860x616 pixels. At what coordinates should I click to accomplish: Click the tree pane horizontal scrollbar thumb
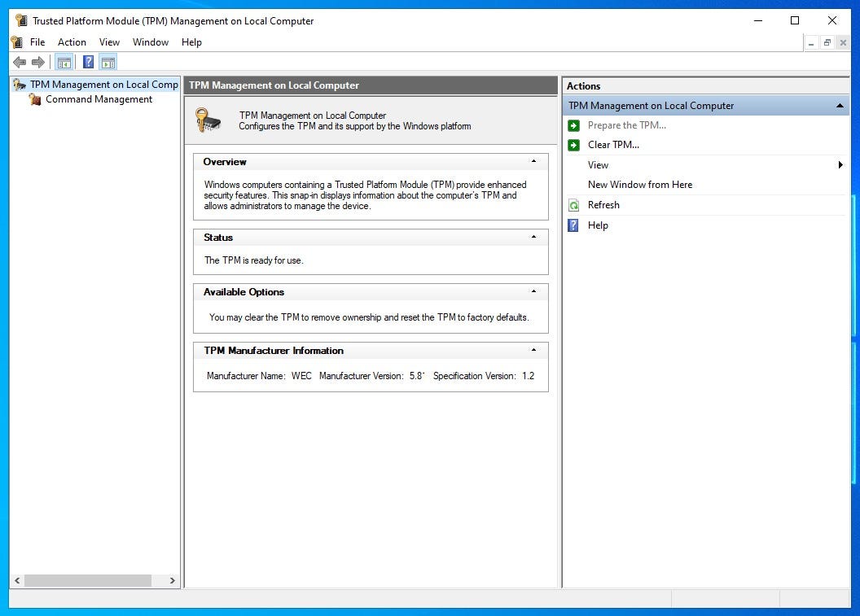(88, 580)
